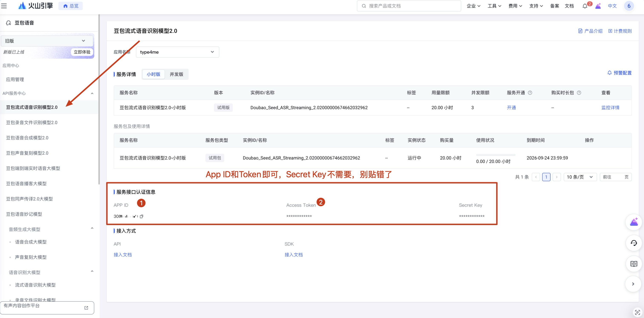Image resolution: width=644 pixels, height=318 pixels.
Task: Click the 服务开通 help icon
Action: 530,93
